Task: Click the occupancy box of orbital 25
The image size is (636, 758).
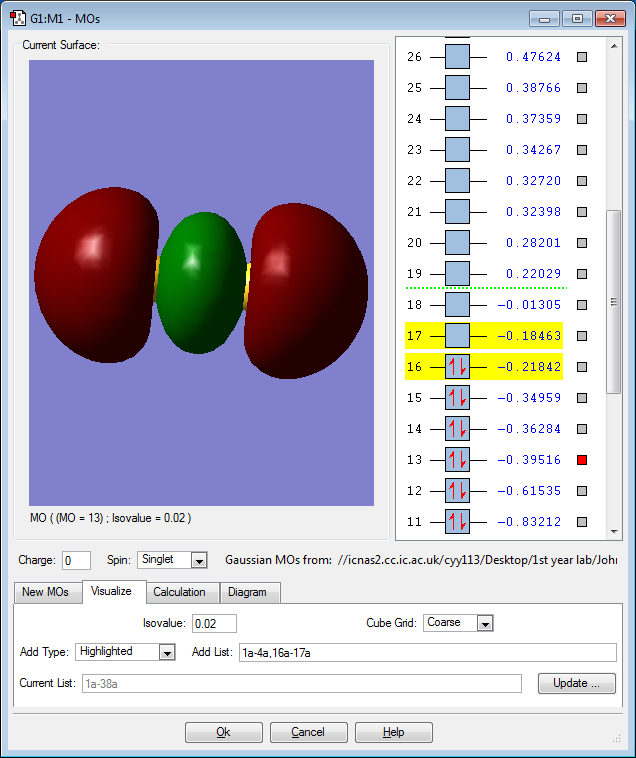Action: [x=457, y=88]
